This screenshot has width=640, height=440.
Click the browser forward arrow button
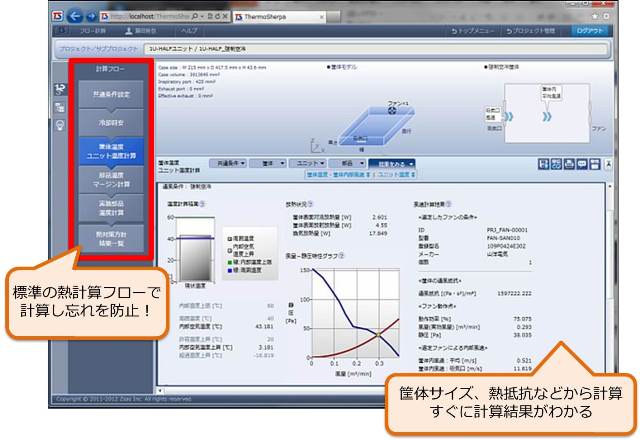click(x=91, y=16)
